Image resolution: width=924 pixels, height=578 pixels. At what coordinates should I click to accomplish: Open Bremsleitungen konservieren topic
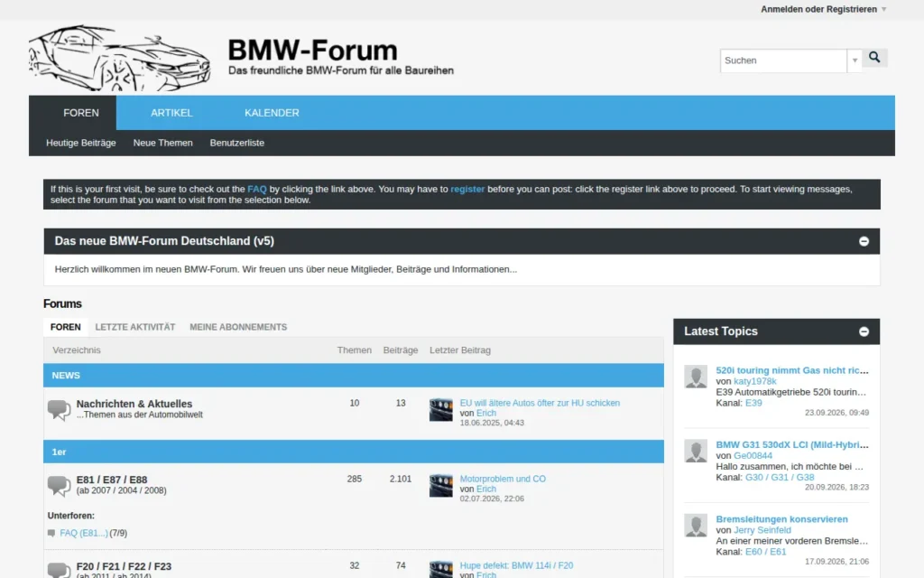[782, 519]
